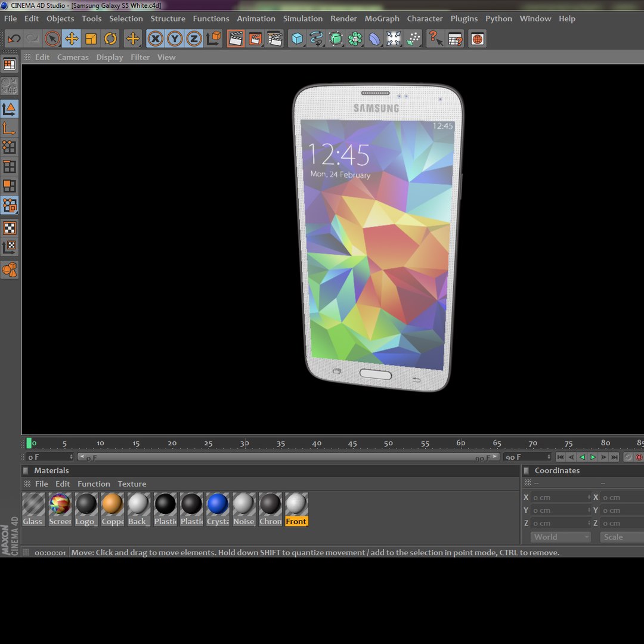This screenshot has width=644, height=644.
Task: Choose the Freehand spline tool
Action: (x=316, y=39)
